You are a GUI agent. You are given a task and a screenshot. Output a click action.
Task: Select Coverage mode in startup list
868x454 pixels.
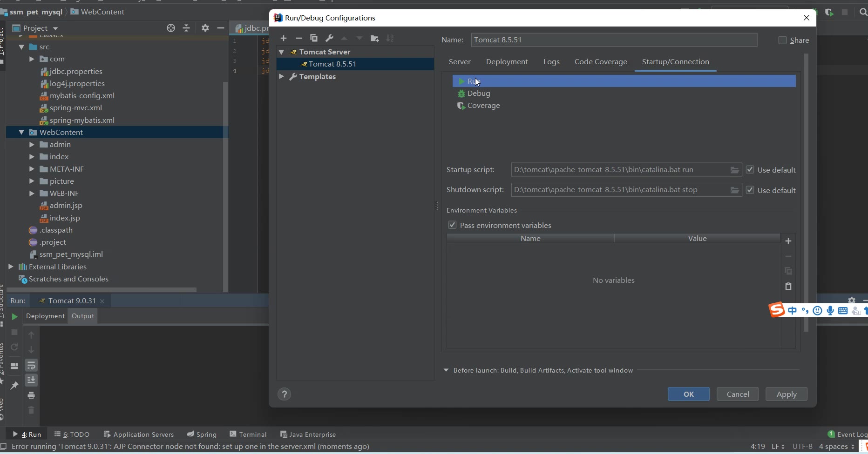(624, 106)
